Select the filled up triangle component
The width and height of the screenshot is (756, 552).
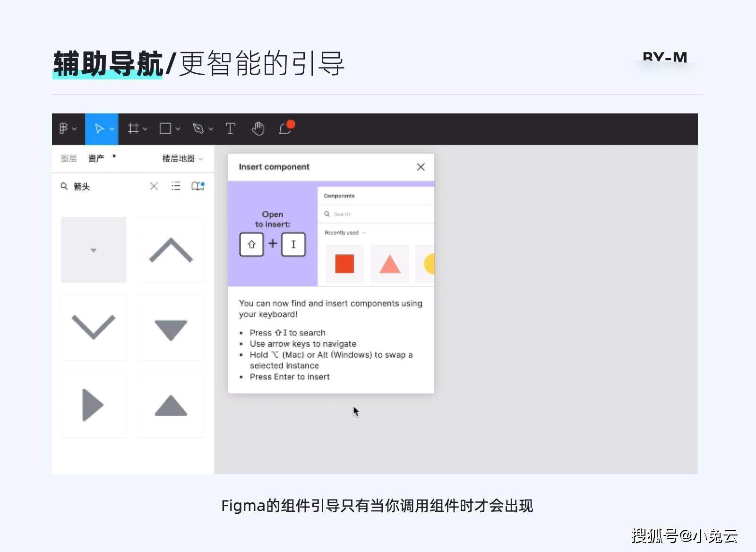tap(171, 405)
